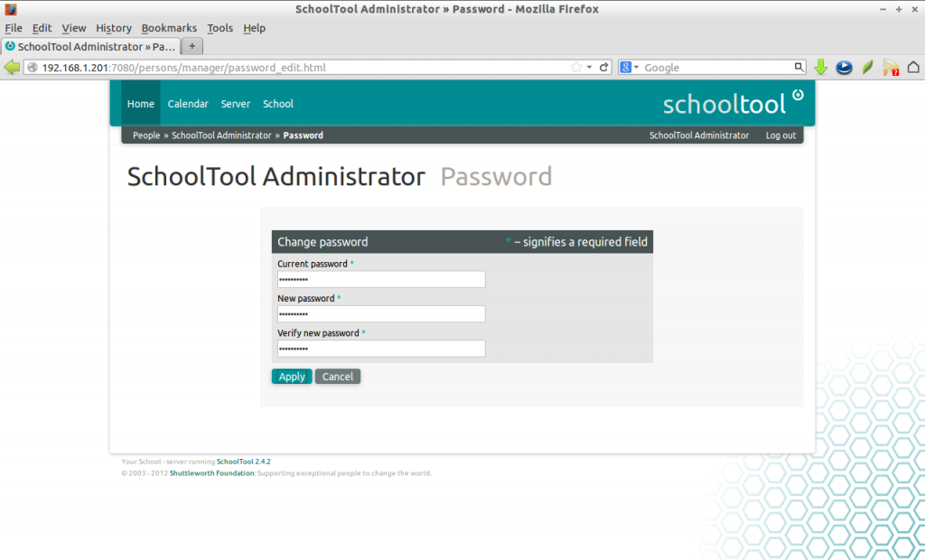Open the blue video downloader icon
This screenshot has height=560, width=925.
tap(844, 66)
